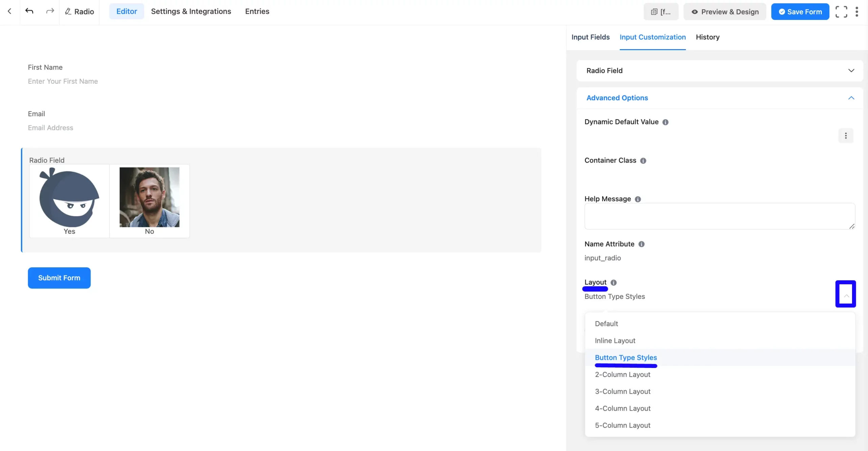Click the redo arrow icon
The width and height of the screenshot is (868, 451).
(50, 12)
